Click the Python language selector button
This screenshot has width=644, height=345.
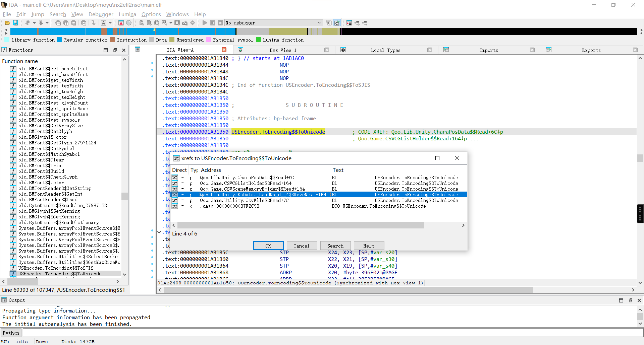[11, 333]
